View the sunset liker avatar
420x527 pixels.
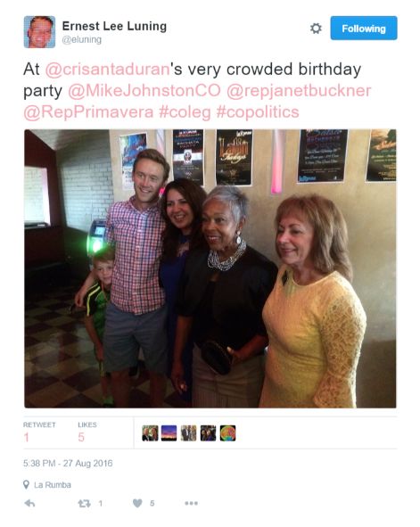point(169,432)
